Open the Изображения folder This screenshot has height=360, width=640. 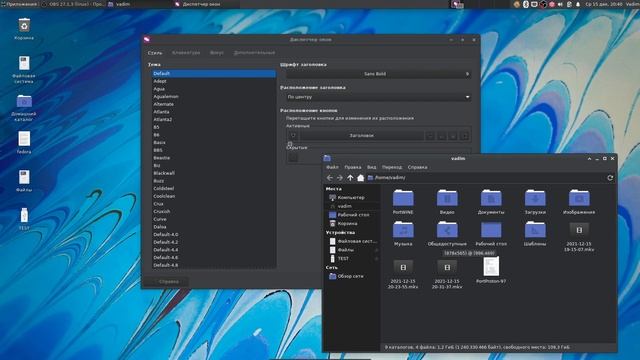pyautogui.click(x=579, y=202)
